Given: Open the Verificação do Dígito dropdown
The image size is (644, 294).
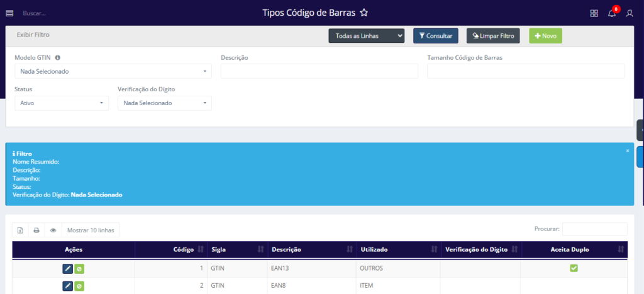Looking at the screenshot, I should tap(164, 103).
